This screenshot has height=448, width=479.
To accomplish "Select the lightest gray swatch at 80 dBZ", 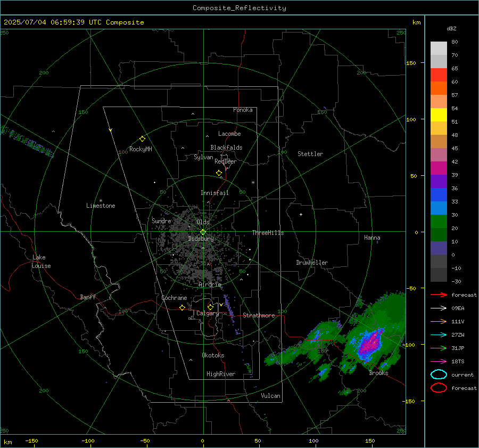I will coord(439,48).
